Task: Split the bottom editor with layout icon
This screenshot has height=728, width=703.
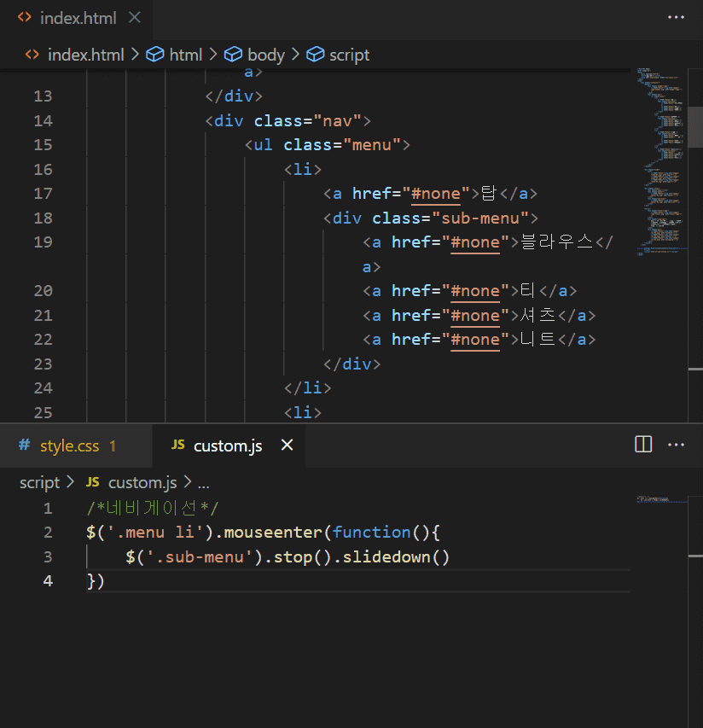Action: (643, 445)
